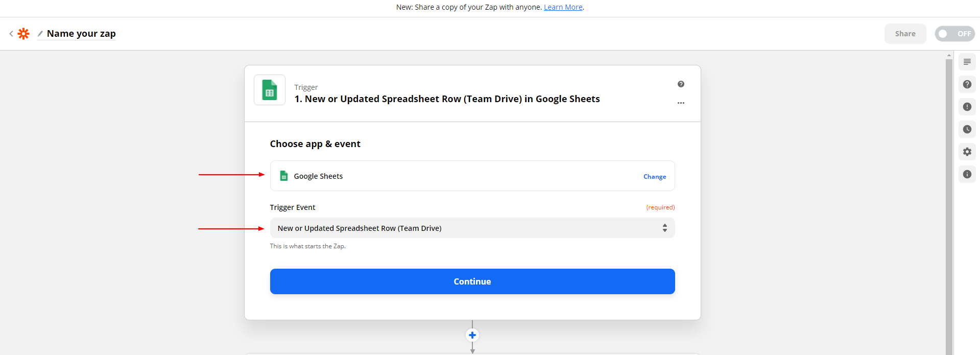Viewport: 980px width, 355px height.
Task: Add a step with the plus icon
Action: [x=472, y=335]
